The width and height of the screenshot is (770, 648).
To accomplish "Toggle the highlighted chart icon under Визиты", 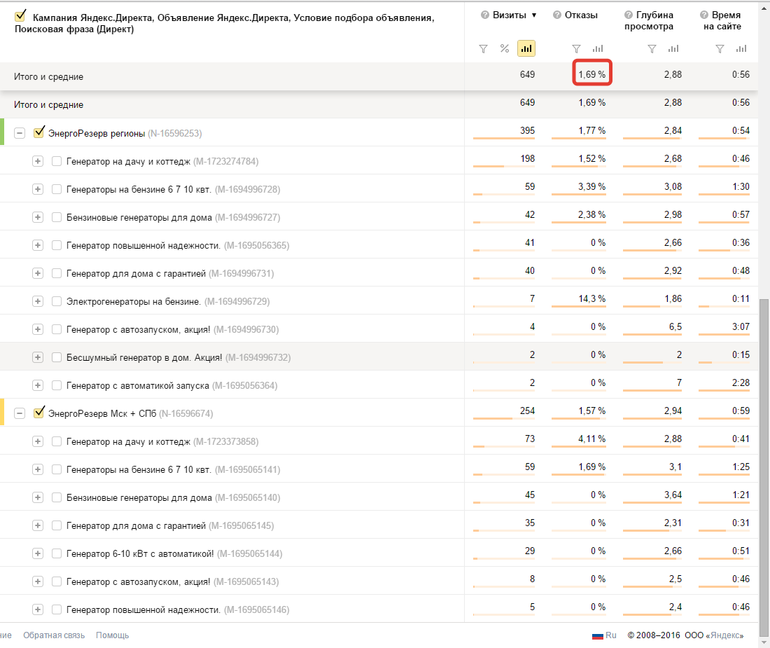I will (526, 49).
